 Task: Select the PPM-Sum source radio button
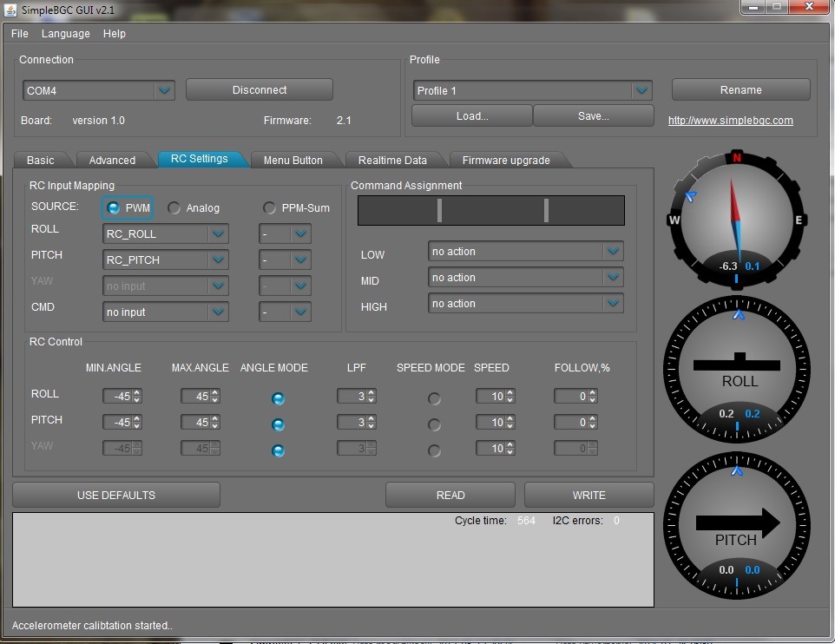coord(270,208)
